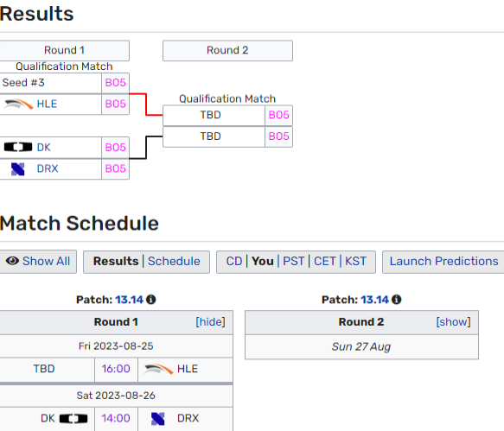Choose the CET timezone option

325,261
